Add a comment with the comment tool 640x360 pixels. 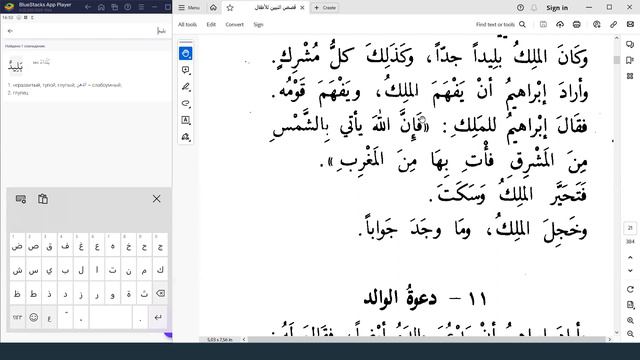(186, 70)
